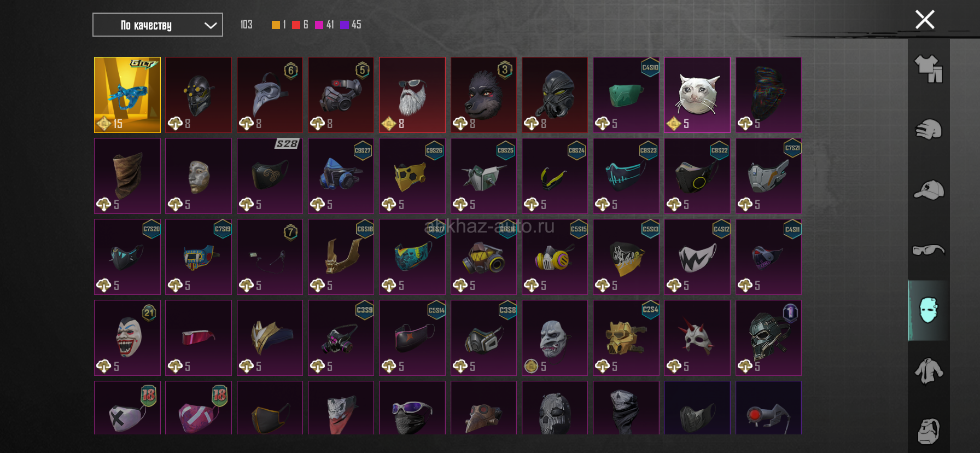Select the golden Glacier weapon item

click(127, 95)
